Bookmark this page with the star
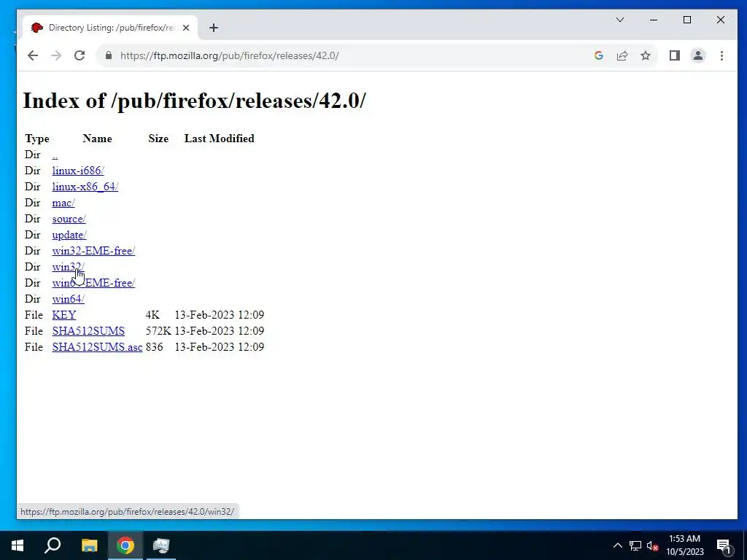The height and width of the screenshot is (560, 747). pos(646,55)
